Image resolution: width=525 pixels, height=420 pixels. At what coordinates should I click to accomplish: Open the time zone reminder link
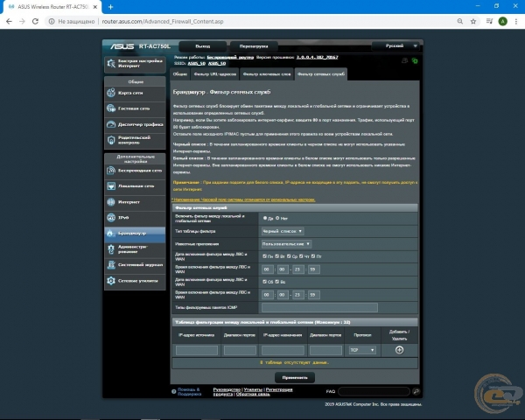tap(243, 199)
